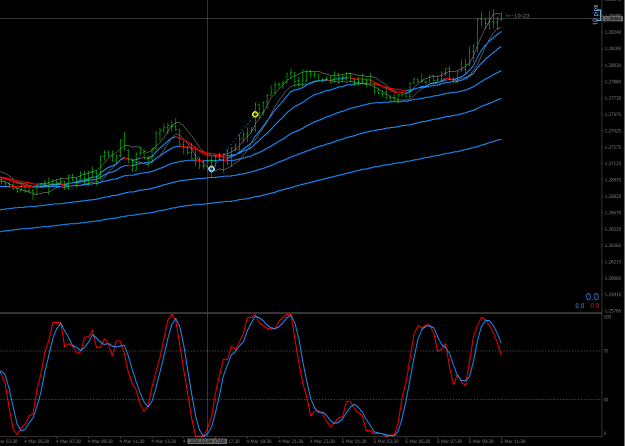
Task: Click the 1.27425 price axis label
Action: pos(613,131)
